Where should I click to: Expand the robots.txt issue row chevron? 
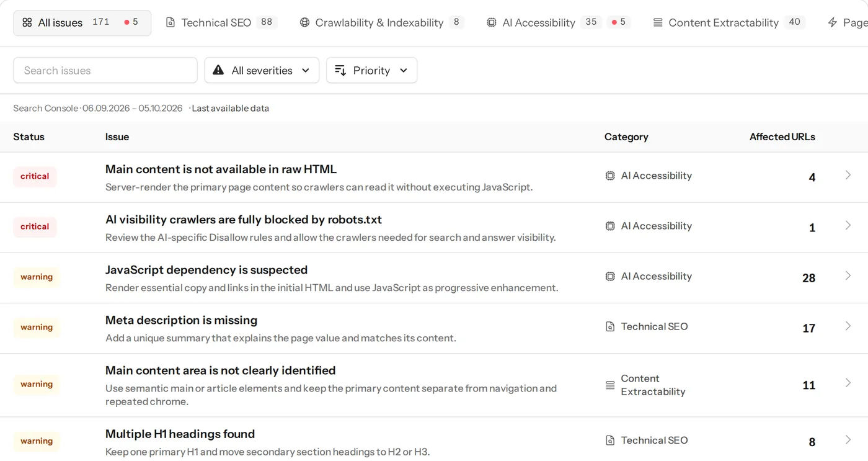[x=848, y=225]
